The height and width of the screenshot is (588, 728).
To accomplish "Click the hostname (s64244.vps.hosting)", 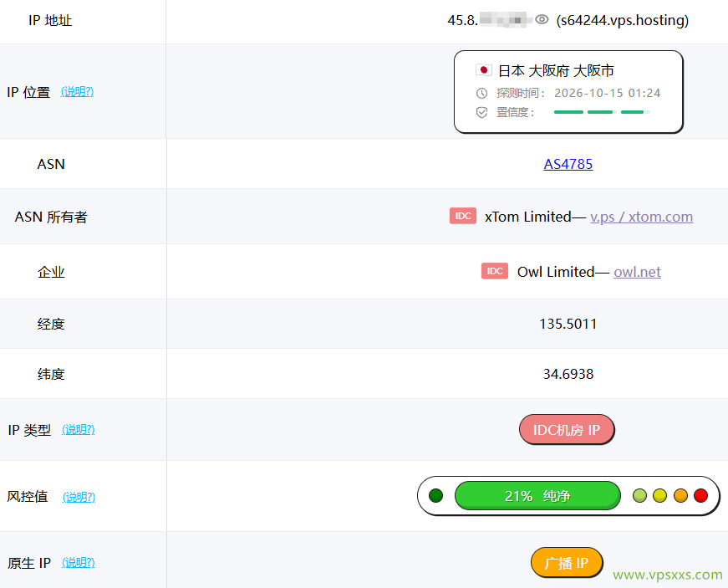I will [x=623, y=20].
